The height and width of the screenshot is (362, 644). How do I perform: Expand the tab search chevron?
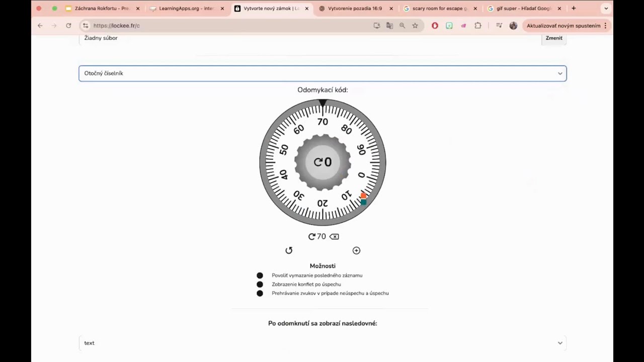[x=606, y=9]
